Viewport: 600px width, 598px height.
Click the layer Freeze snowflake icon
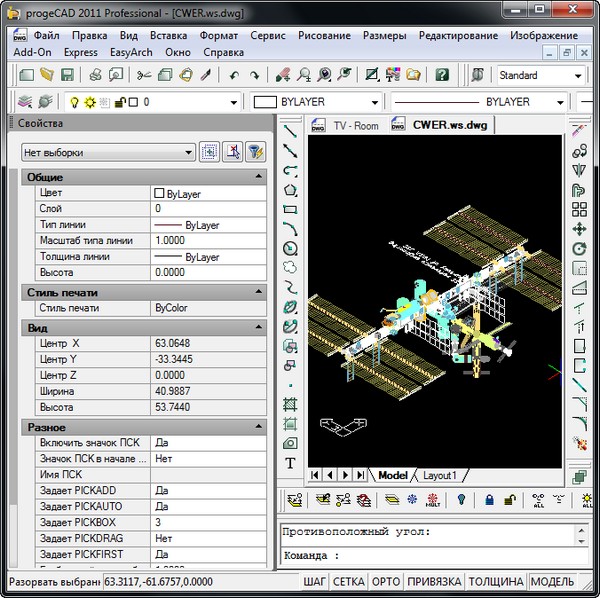point(412,499)
